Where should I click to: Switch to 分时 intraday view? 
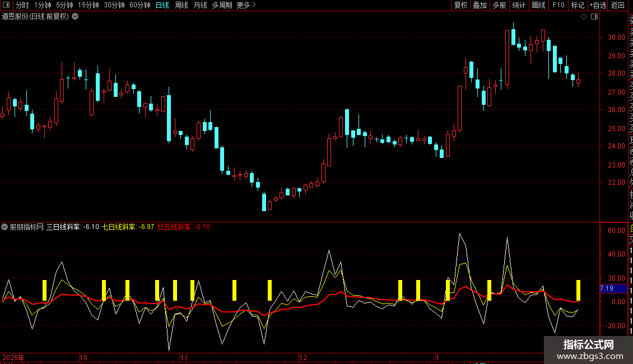click(22, 5)
